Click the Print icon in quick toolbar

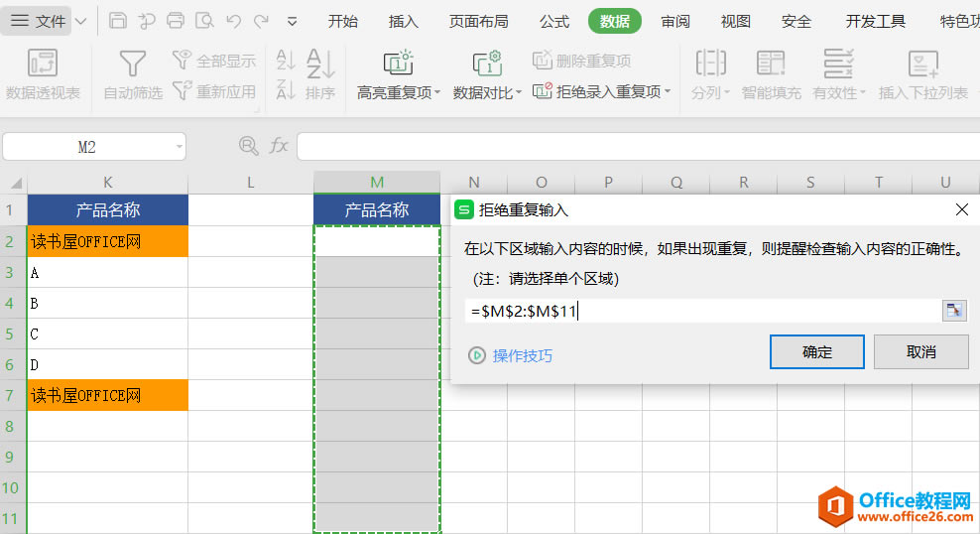pos(176,21)
